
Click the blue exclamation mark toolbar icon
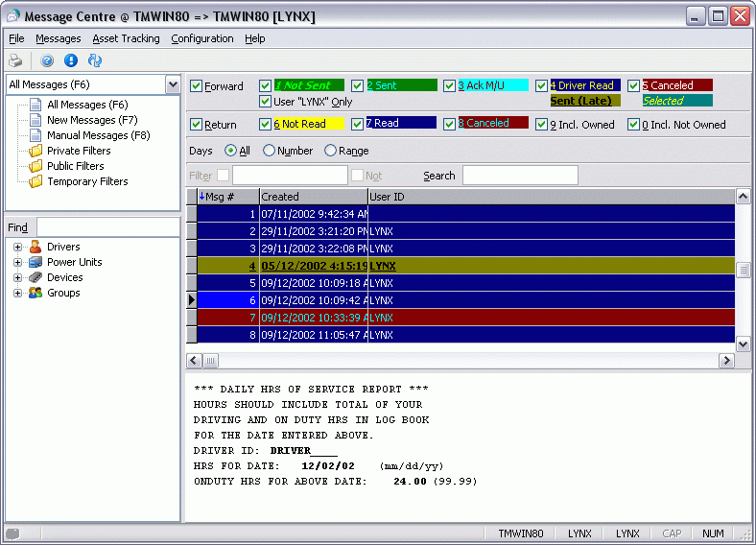71,60
